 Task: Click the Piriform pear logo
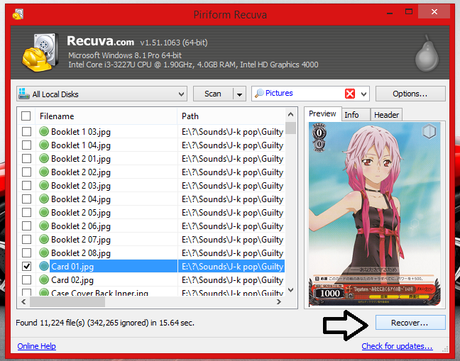[426, 54]
